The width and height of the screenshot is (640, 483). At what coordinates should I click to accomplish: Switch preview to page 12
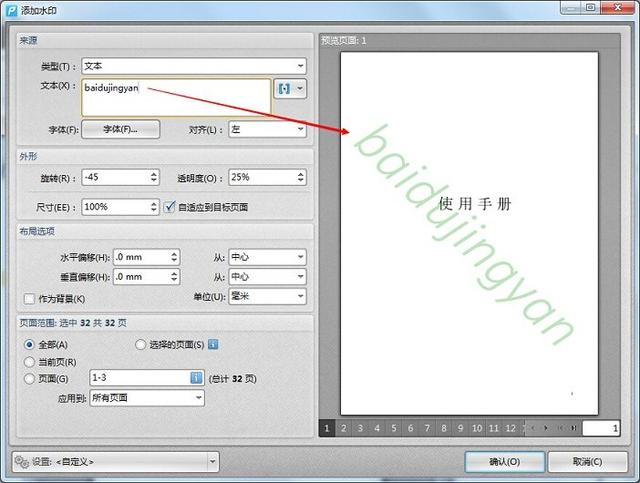(x=511, y=428)
